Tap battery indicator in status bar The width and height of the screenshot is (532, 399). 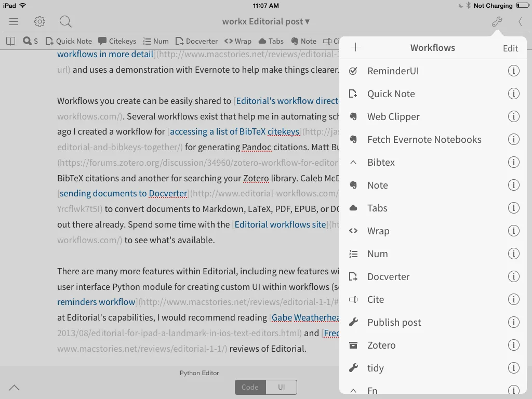click(522, 5)
